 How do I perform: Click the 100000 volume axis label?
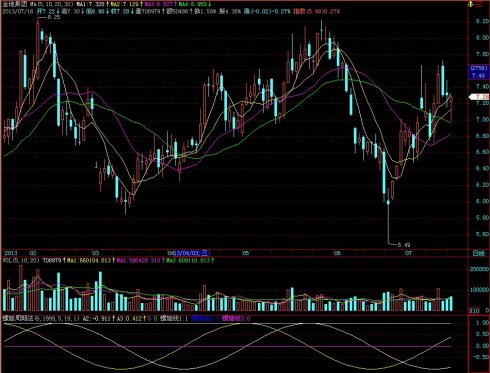pos(480,290)
